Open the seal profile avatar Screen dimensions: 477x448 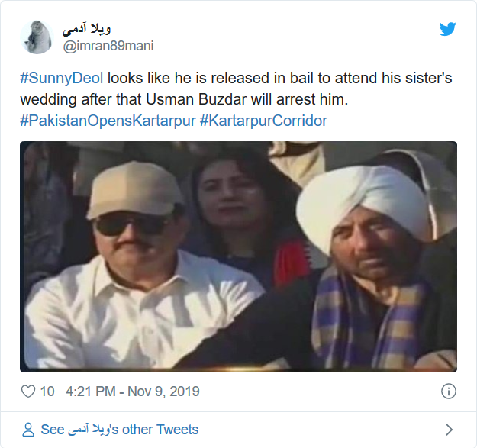(x=37, y=37)
